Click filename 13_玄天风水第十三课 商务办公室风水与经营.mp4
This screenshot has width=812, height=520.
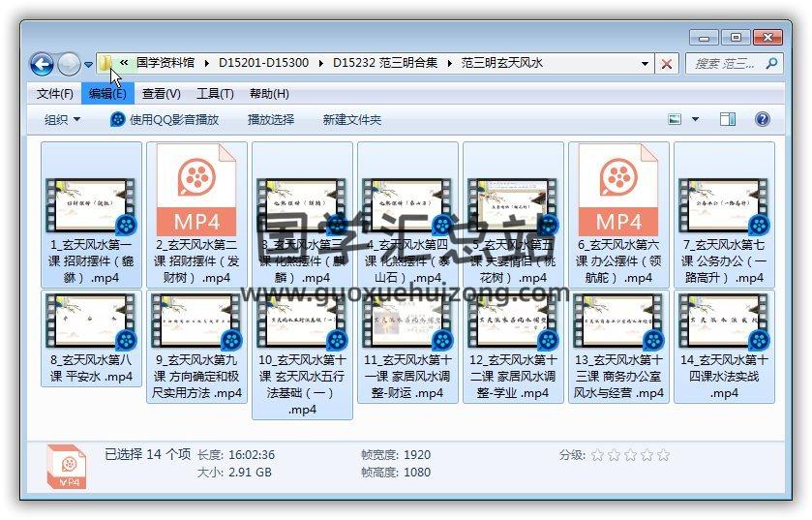(618, 376)
